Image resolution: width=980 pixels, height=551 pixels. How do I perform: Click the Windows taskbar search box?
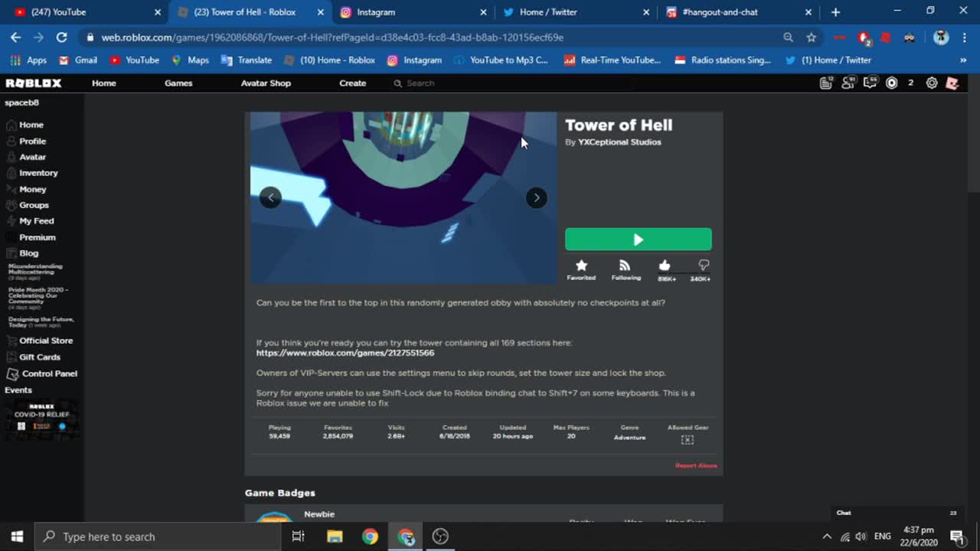158,536
